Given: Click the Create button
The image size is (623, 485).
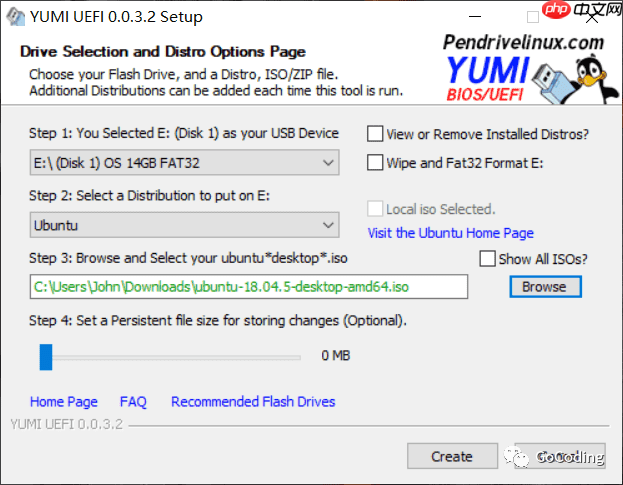Looking at the screenshot, I should 452,456.
